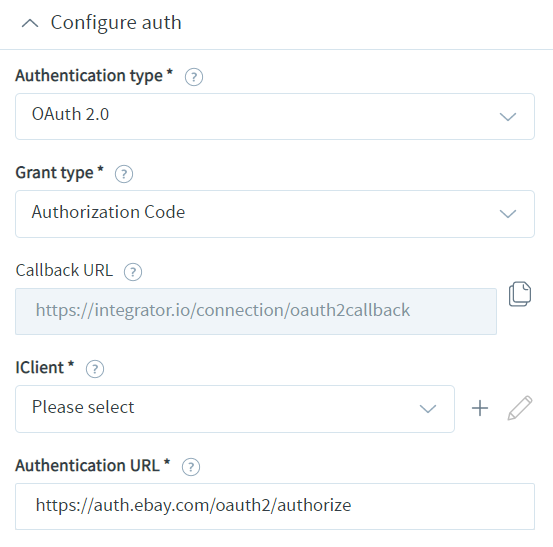
Task: Show help tooltip for Grant type
Action: click(124, 174)
